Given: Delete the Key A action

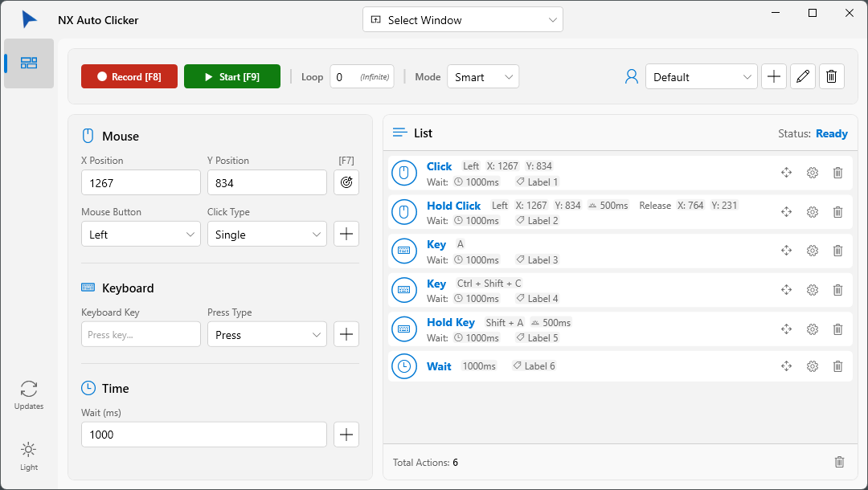Looking at the screenshot, I should 838,251.
